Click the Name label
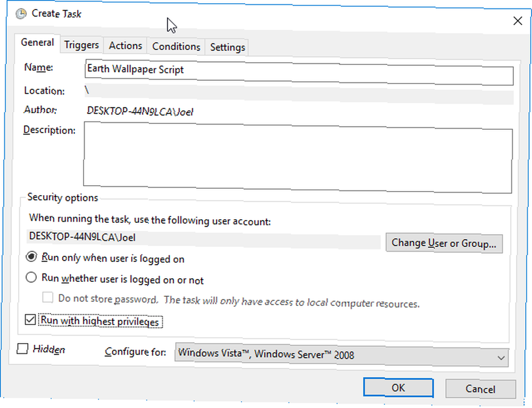Screen dimensions: 532x408 pos(38,67)
